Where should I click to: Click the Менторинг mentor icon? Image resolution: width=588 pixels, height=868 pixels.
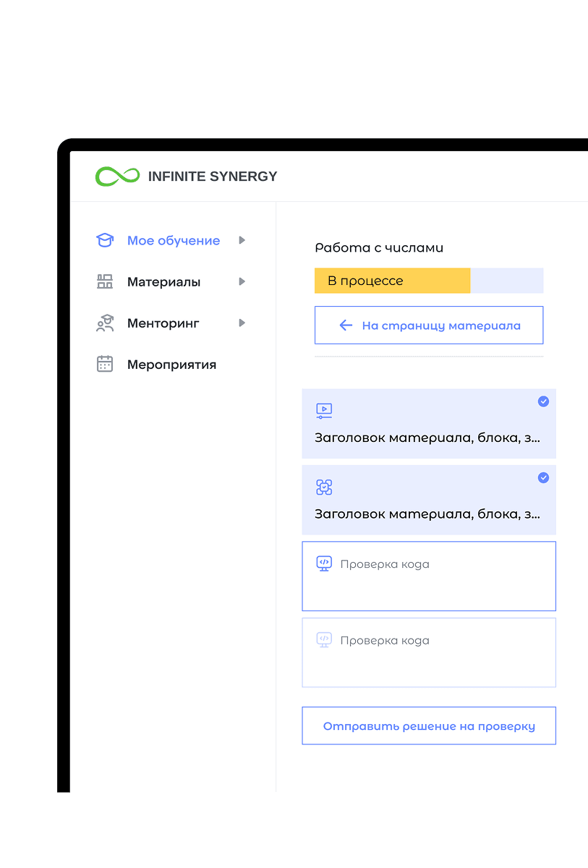tap(105, 323)
